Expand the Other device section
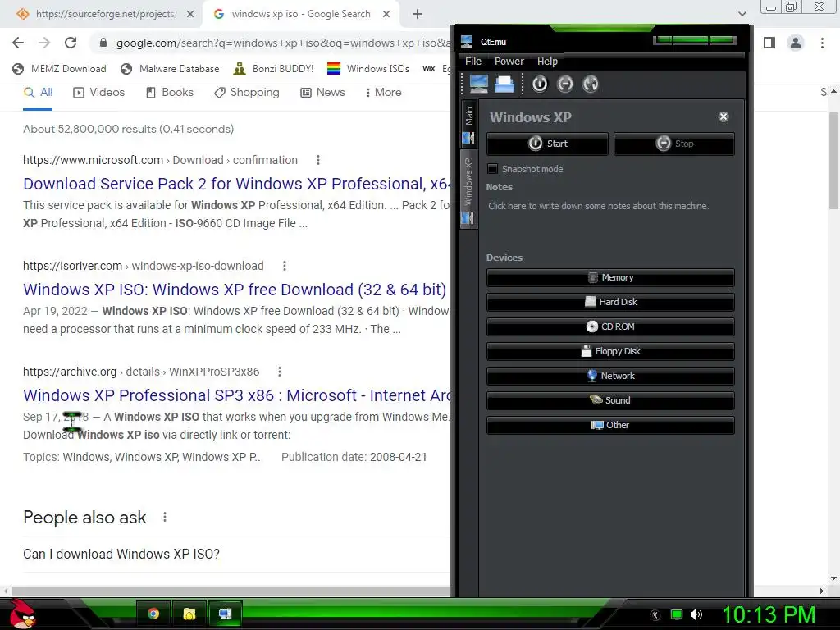The width and height of the screenshot is (840, 630). (610, 426)
